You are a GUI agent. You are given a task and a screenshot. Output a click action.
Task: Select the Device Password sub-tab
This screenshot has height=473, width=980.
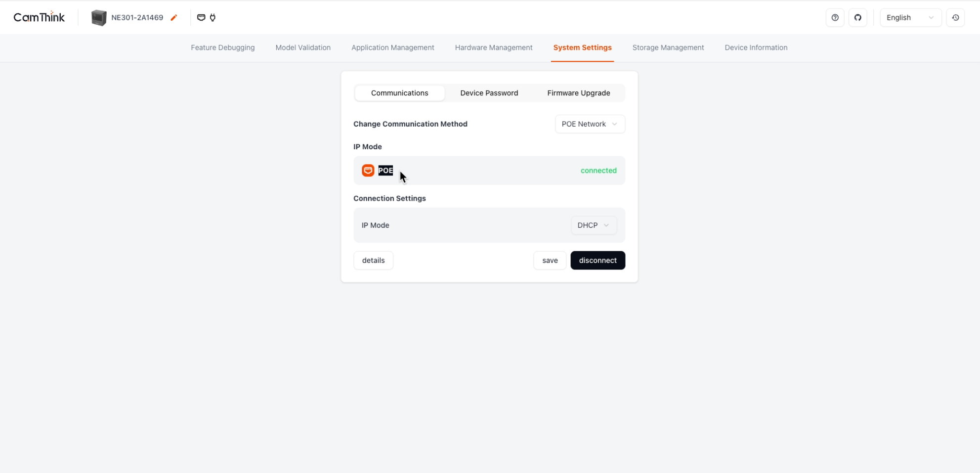pyautogui.click(x=489, y=93)
